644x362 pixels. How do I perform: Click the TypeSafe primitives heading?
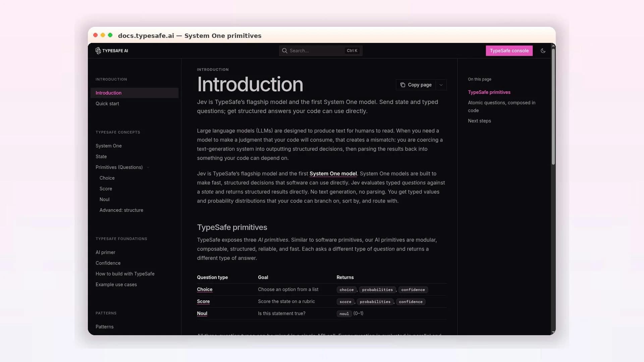pyautogui.click(x=232, y=227)
